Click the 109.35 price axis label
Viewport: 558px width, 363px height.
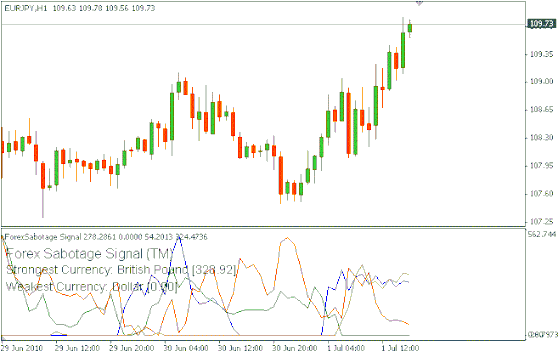coord(542,54)
